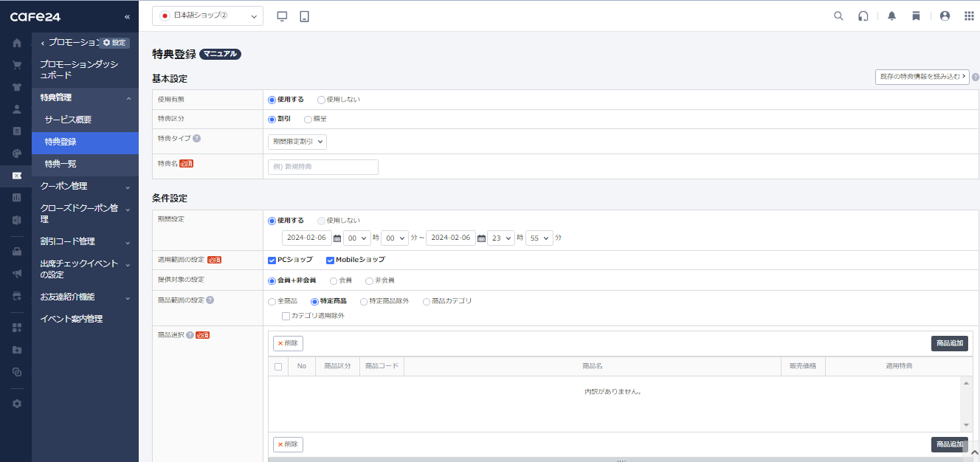Uncheck the PCショップ checkbox
The image size is (980, 462).
pos(272,260)
